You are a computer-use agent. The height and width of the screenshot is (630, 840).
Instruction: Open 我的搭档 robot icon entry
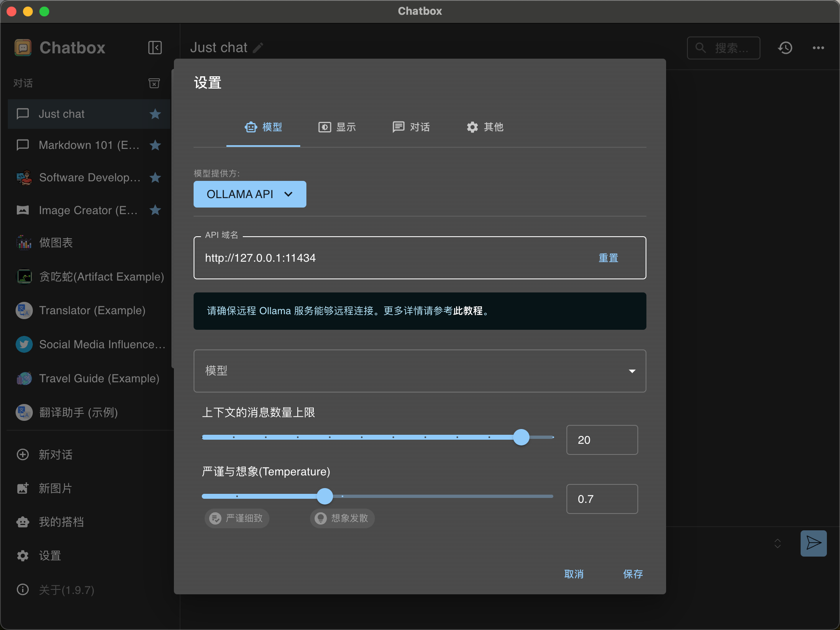pos(23,522)
